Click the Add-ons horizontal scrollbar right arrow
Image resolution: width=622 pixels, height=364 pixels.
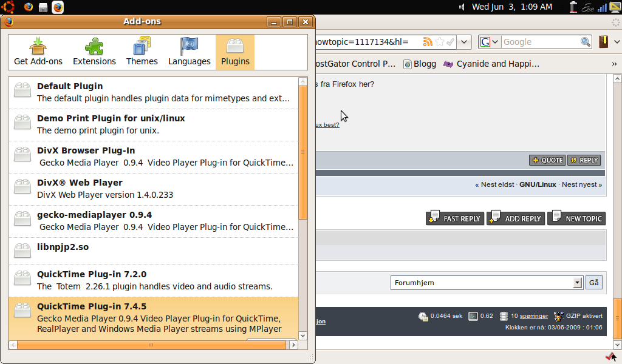pos(293,345)
